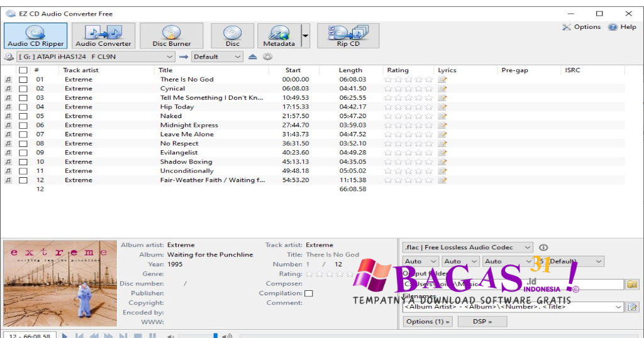
Task: Click the album cover art thumbnail
Action: (60, 283)
